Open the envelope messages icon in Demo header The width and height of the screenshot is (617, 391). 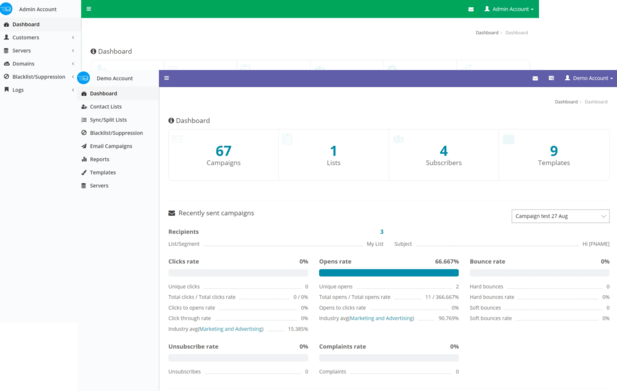click(535, 78)
